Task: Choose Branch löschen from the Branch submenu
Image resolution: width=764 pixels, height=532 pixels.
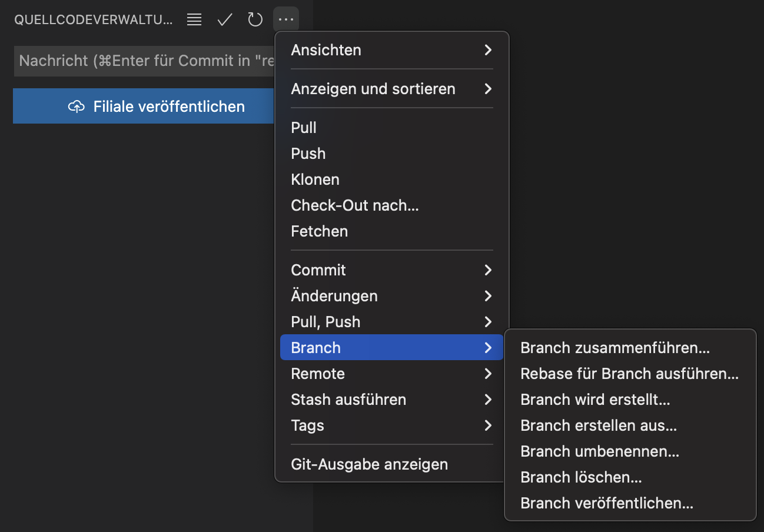Action: [580, 477]
